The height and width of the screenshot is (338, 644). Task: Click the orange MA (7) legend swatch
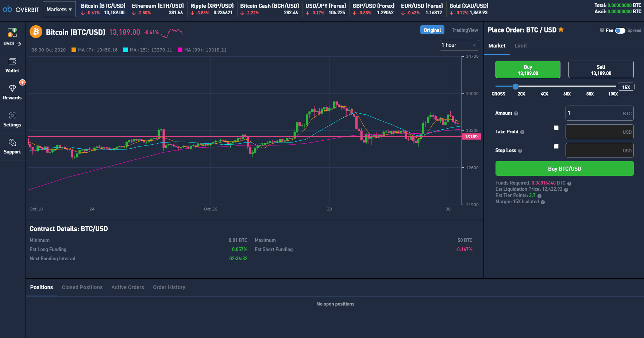pos(74,50)
